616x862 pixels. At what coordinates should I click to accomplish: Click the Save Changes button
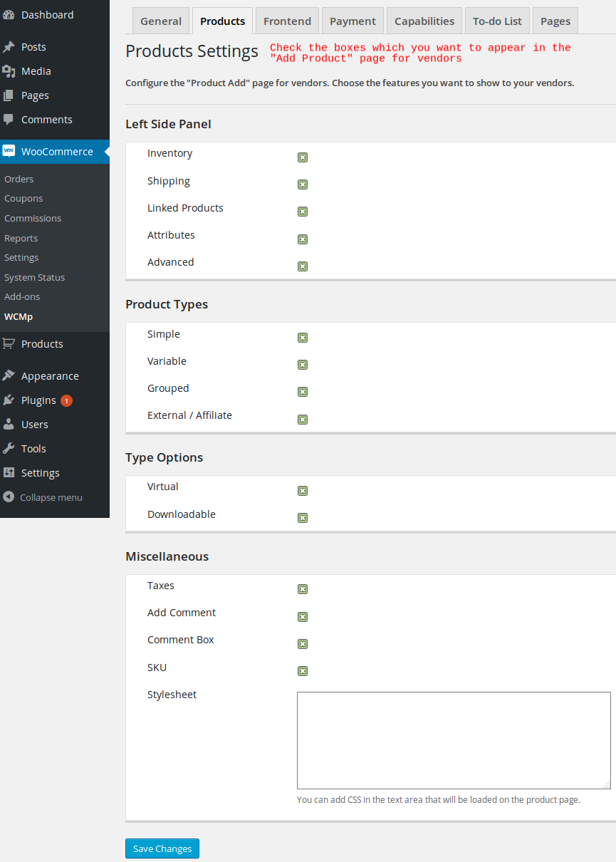click(x=162, y=848)
